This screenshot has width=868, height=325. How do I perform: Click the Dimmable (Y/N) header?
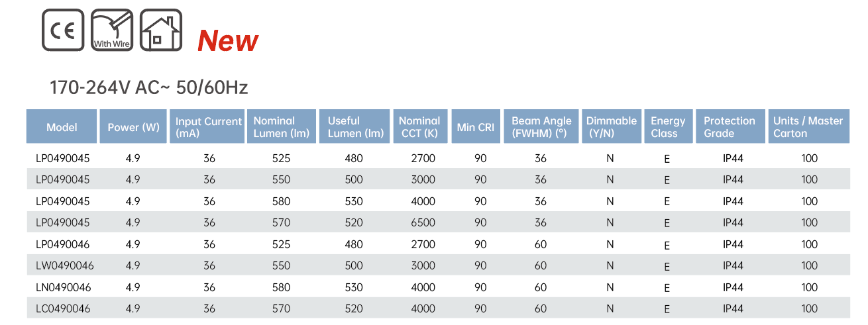tap(611, 127)
